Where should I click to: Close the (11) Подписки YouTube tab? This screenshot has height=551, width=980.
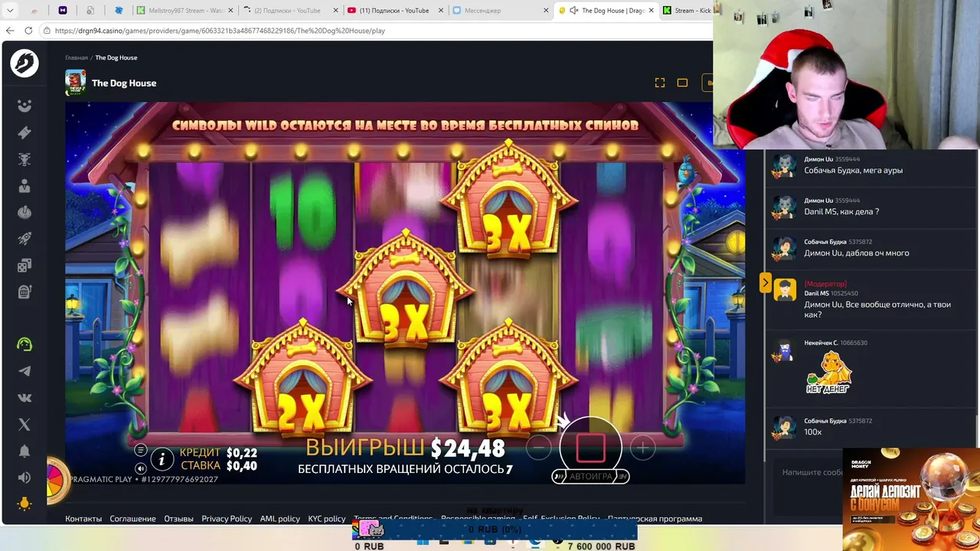pos(439,11)
